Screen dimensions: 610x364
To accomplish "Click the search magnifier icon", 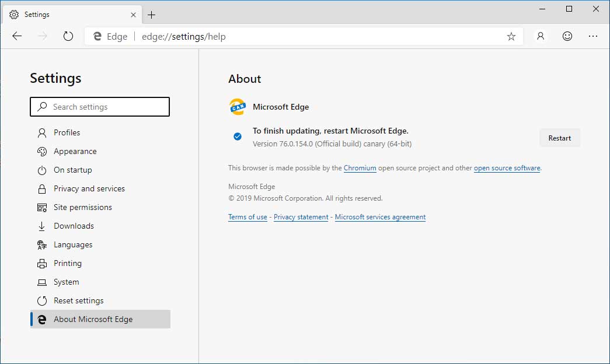I will point(42,107).
